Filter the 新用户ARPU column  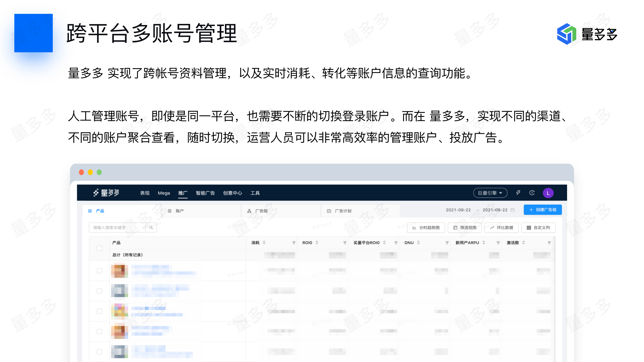point(498,243)
